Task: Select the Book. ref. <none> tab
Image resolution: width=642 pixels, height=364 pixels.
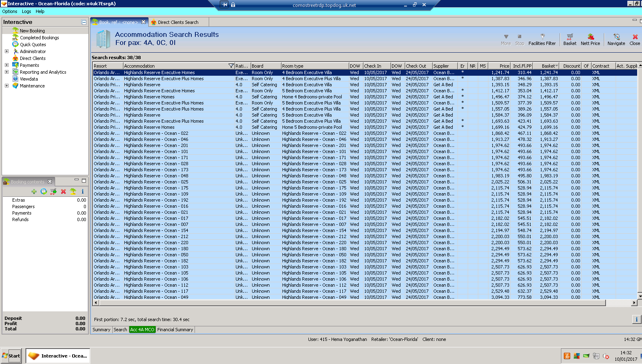Action: (x=119, y=22)
